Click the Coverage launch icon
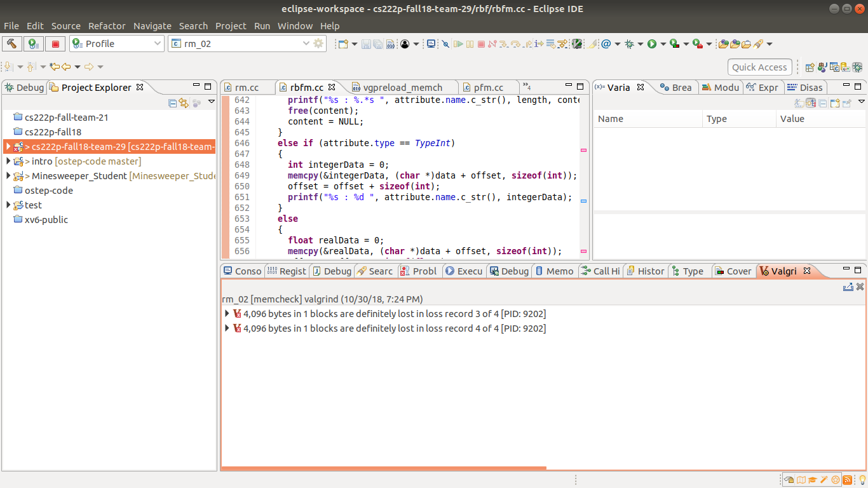The image size is (868, 488). [x=675, y=44]
